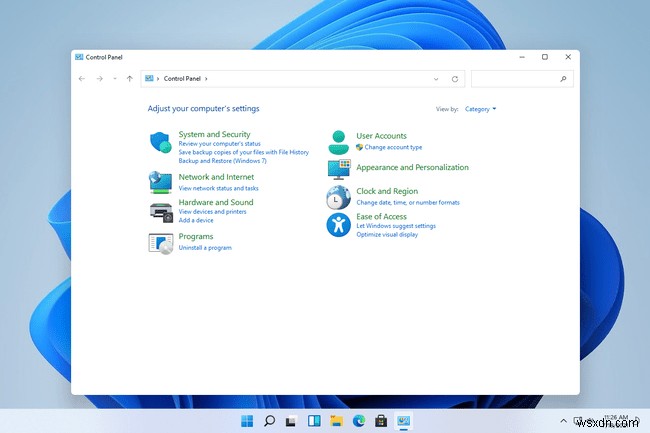This screenshot has height=433, width=650.
Task: Go up one level with up arrow
Action: [130, 79]
